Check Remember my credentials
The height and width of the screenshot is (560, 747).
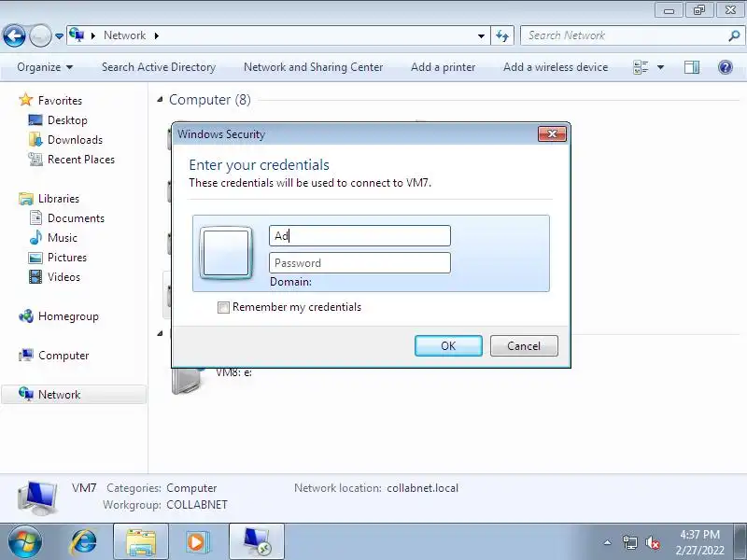[x=223, y=308]
